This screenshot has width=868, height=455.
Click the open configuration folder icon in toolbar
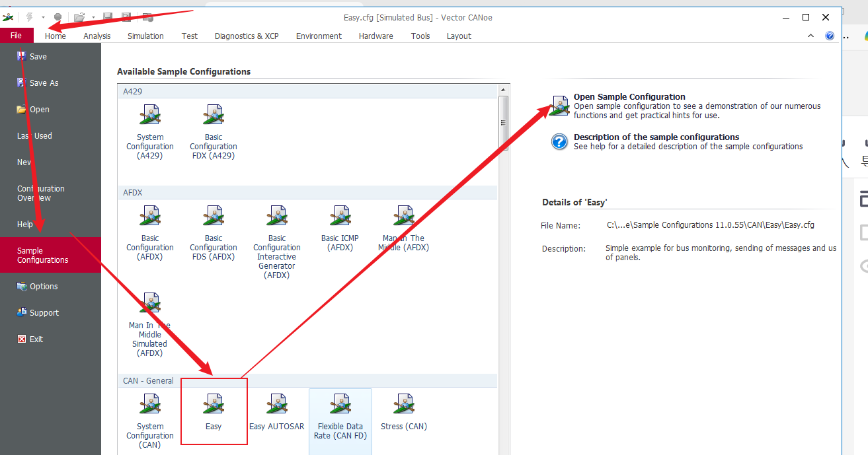tap(79, 17)
